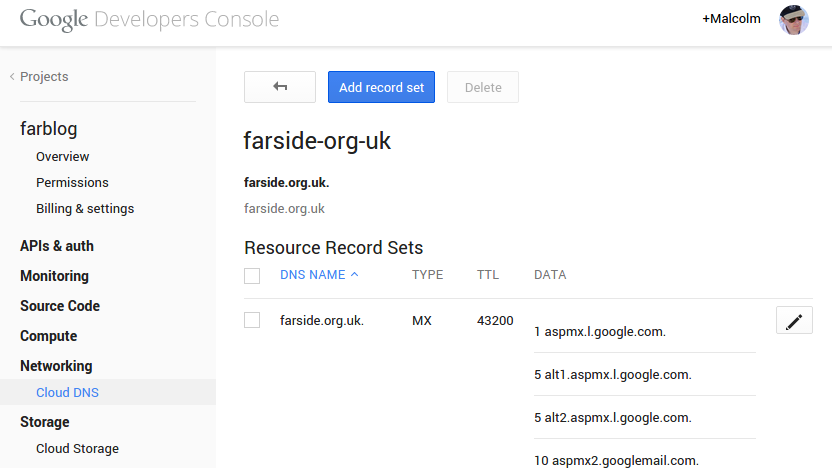Collapse the Networking section

(x=56, y=366)
